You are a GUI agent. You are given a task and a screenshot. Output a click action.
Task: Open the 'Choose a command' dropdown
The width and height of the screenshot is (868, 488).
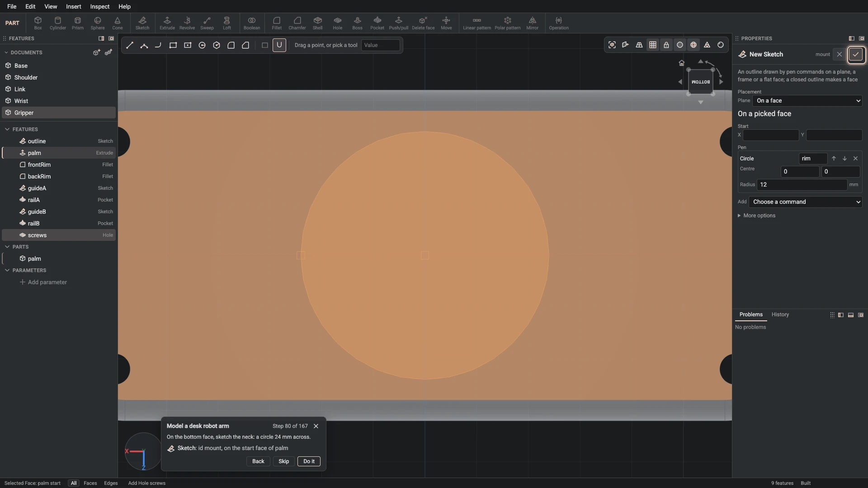[805, 202]
